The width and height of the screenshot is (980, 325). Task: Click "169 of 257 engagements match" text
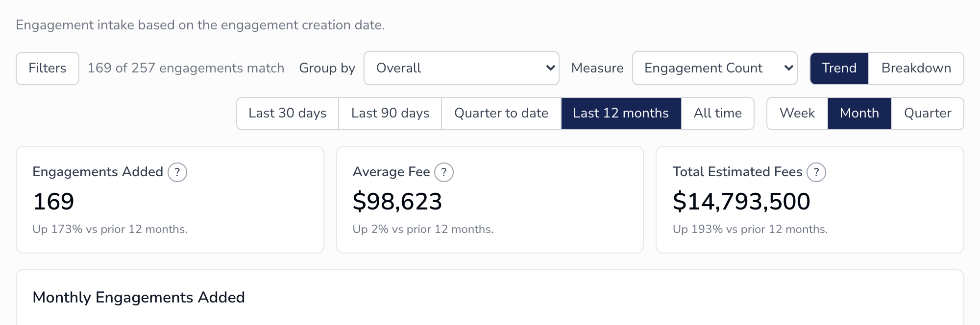point(186,68)
